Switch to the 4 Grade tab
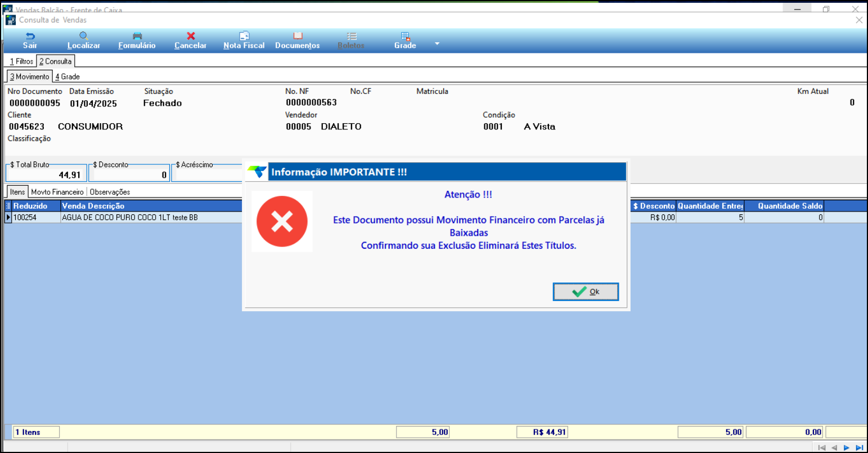 68,77
